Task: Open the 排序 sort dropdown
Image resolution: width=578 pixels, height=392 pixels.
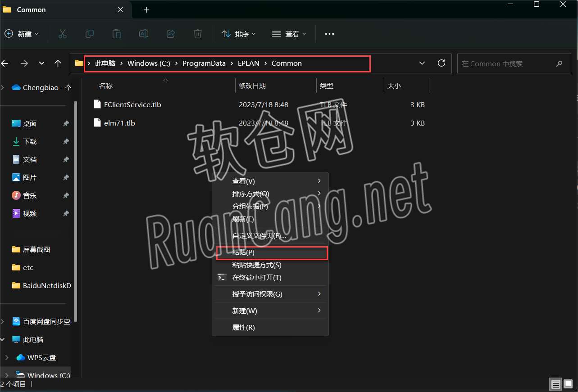Action: click(238, 34)
